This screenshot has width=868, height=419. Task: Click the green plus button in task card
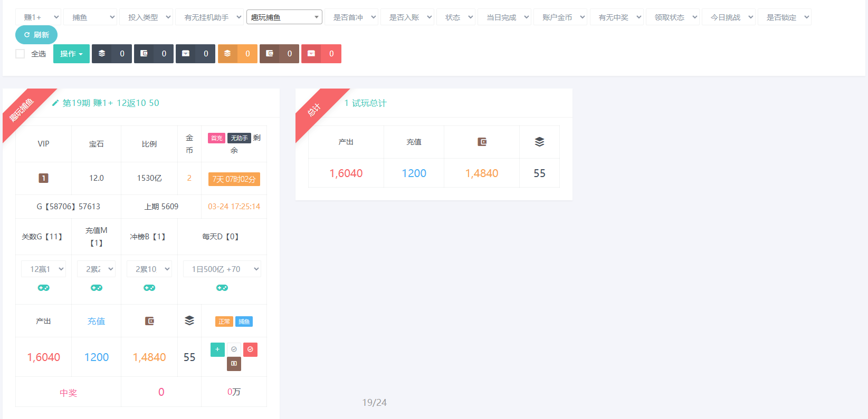pos(217,349)
